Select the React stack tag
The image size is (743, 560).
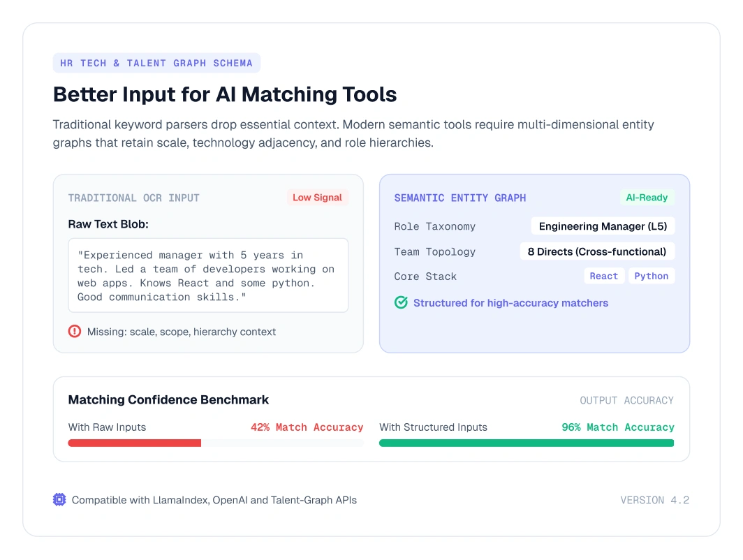(x=603, y=276)
